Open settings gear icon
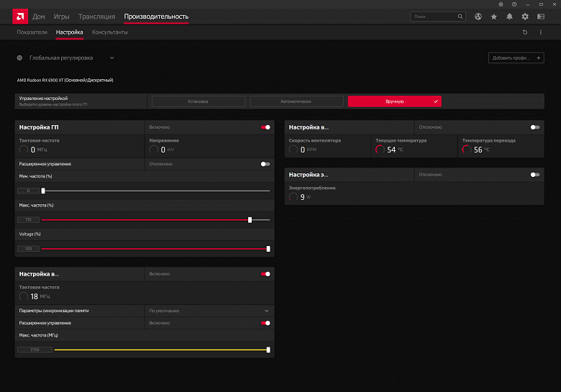This screenshot has height=392, width=561. coord(525,17)
